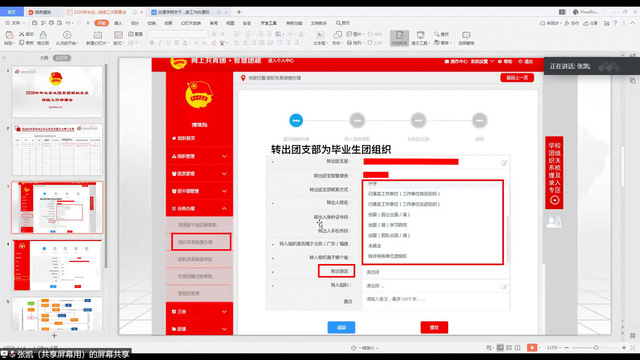Select the Format Painter tool
The image size is (640, 360).
(43, 38)
